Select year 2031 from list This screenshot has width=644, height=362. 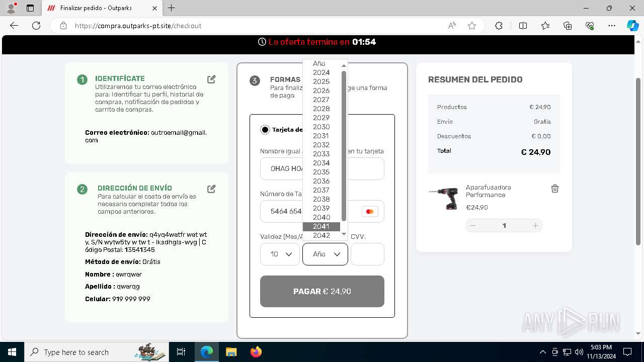click(321, 136)
